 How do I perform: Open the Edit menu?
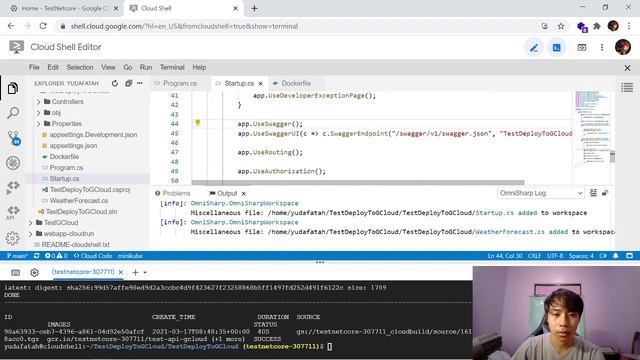tap(53, 67)
